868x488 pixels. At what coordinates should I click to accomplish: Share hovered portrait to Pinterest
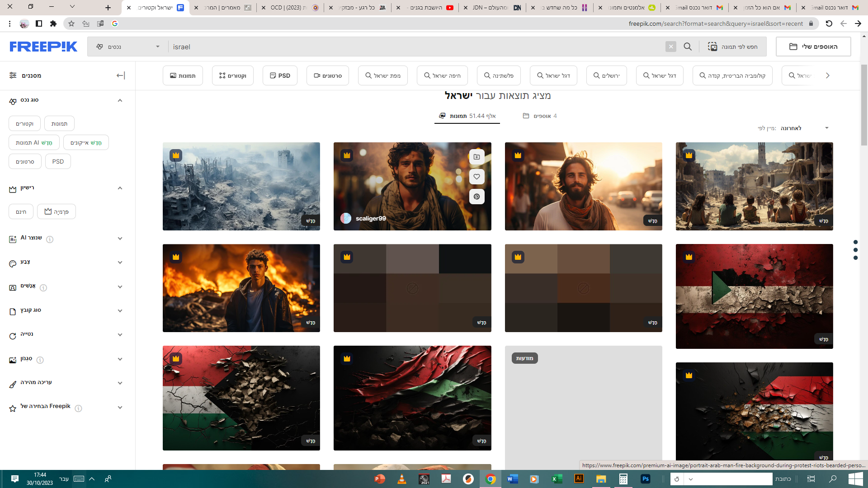point(476,197)
